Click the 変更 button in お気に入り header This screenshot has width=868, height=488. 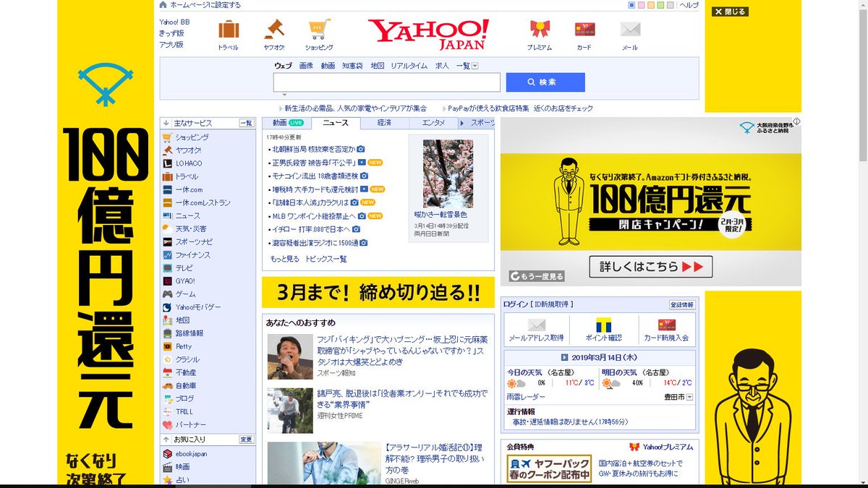pos(246,440)
